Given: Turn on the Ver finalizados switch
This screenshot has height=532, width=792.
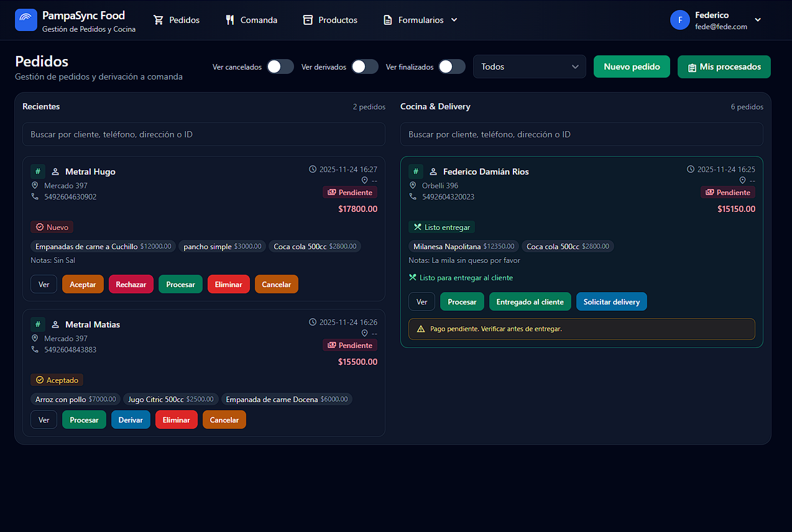Looking at the screenshot, I should [x=451, y=67].
